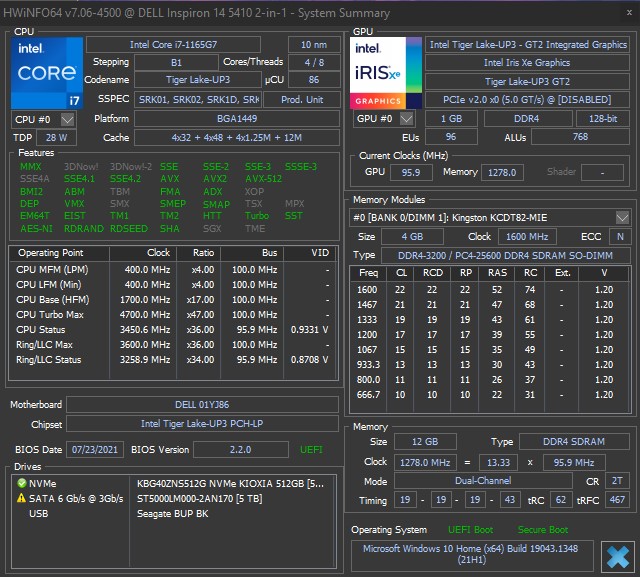The width and height of the screenshot is (640, 577).
Task: Click the Secure Boot label
Action: pyautogui.click(x=542, y=529)
